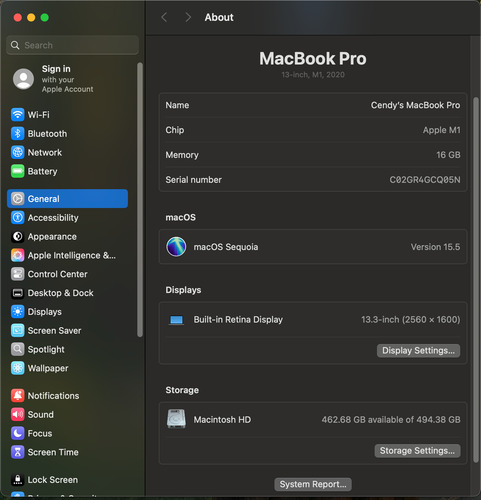Viewport: 481px width, 500px height.
Task: Click the Lock Screen padlock icon
Action: [18, 480]
